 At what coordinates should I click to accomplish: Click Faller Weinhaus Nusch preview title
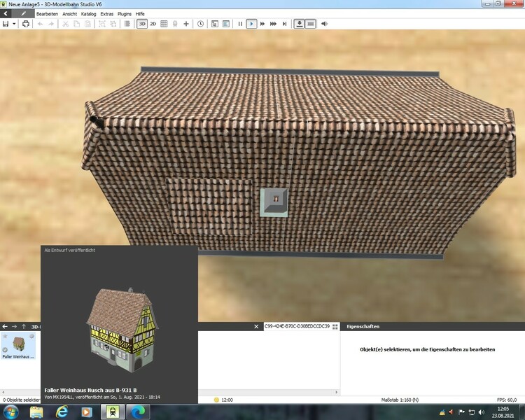(90, 390)
